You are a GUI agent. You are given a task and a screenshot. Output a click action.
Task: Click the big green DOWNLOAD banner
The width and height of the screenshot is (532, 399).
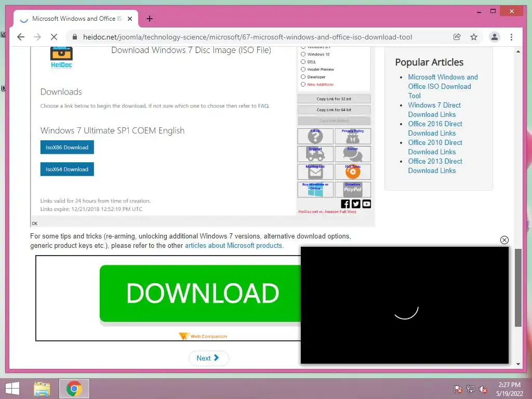(x=200, y=294)
